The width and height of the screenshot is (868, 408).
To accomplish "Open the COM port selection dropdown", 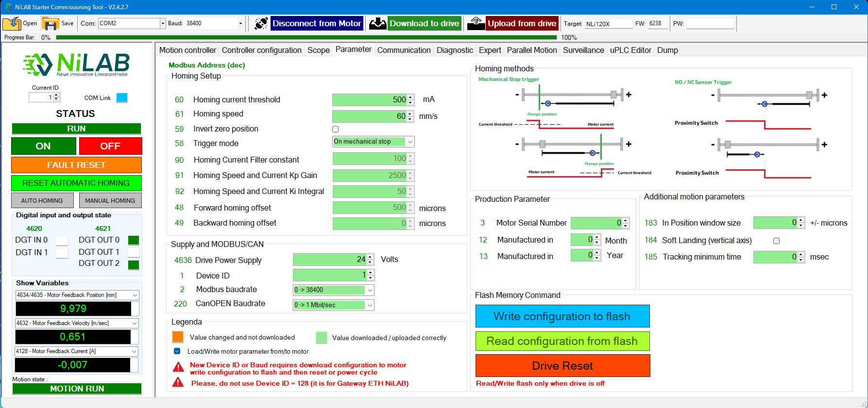I will pos(163,23).
